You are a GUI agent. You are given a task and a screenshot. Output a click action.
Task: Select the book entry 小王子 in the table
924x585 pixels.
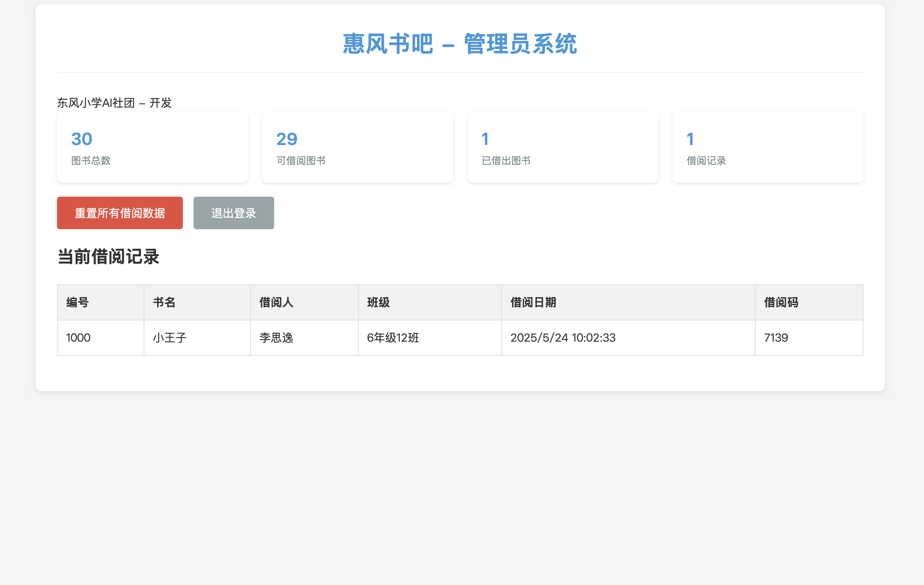[x=169, y=337]
